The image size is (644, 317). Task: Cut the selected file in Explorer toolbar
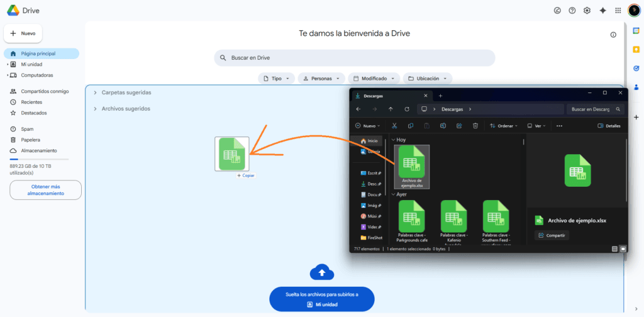pos(394,126)
